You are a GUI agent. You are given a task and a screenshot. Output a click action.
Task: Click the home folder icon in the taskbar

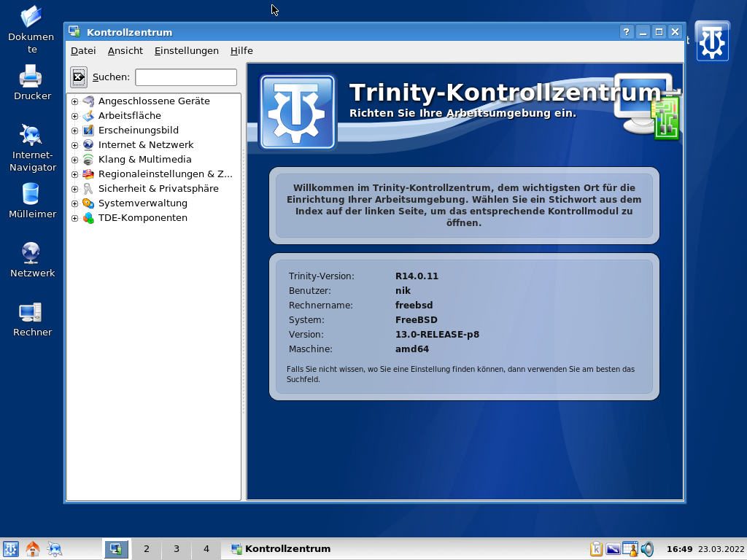coord(33,549)
